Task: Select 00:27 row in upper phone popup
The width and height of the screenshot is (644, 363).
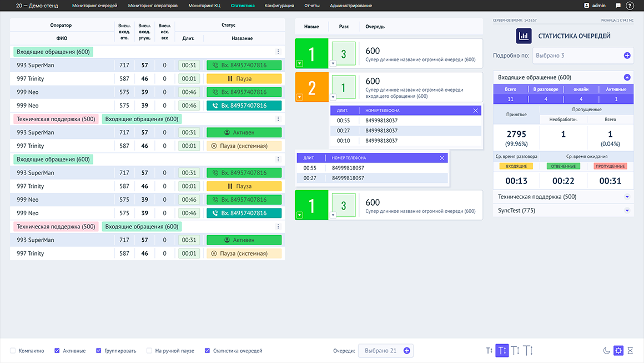Action: pyautogui.click(x=406, y=131)
